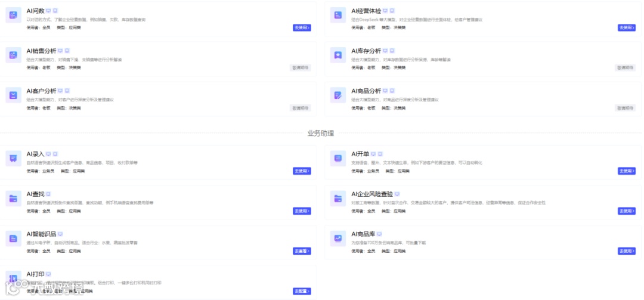Click desktop icon beside AI客户分析 title
The image size is (644, 300).
pyautogui.click(x=60, y=91)
